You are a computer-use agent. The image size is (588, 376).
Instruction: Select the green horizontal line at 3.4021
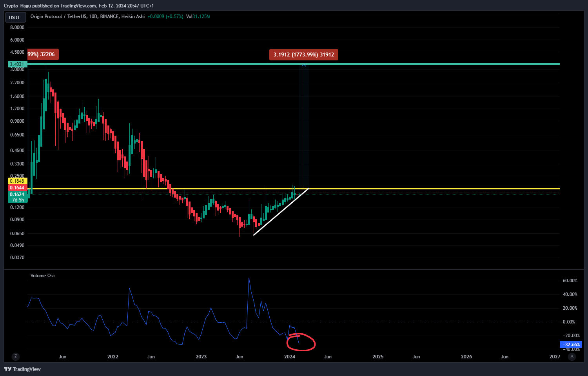click(293, 64)
